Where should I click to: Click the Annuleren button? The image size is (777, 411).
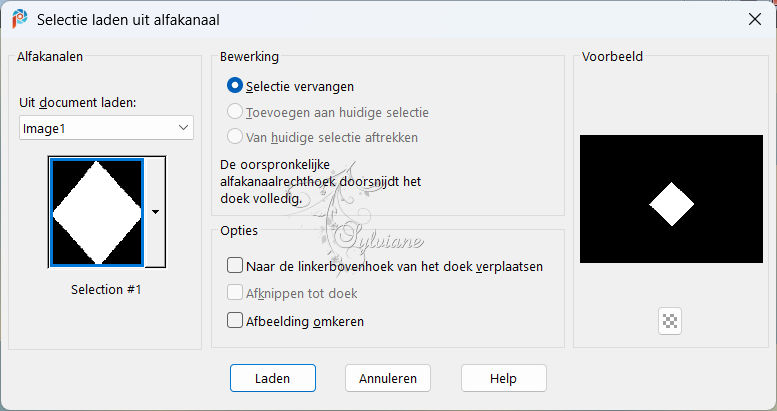[x=388, y=378]
